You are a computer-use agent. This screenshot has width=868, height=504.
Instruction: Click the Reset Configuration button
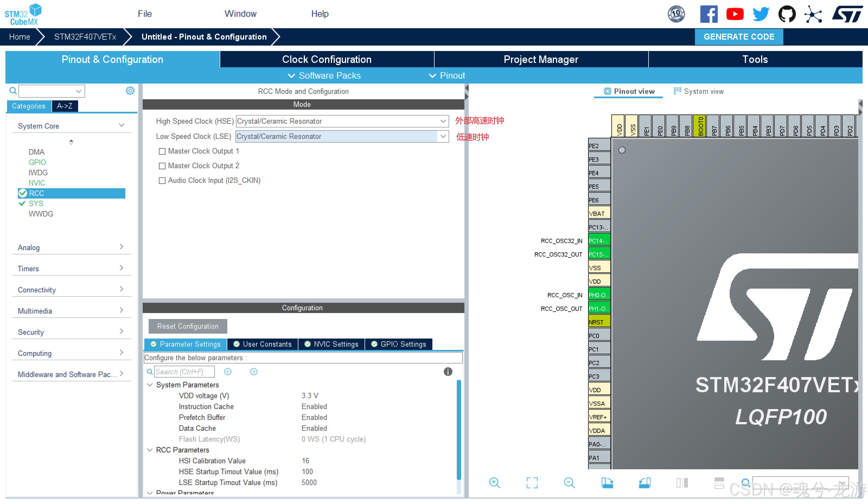coord(188,326)
